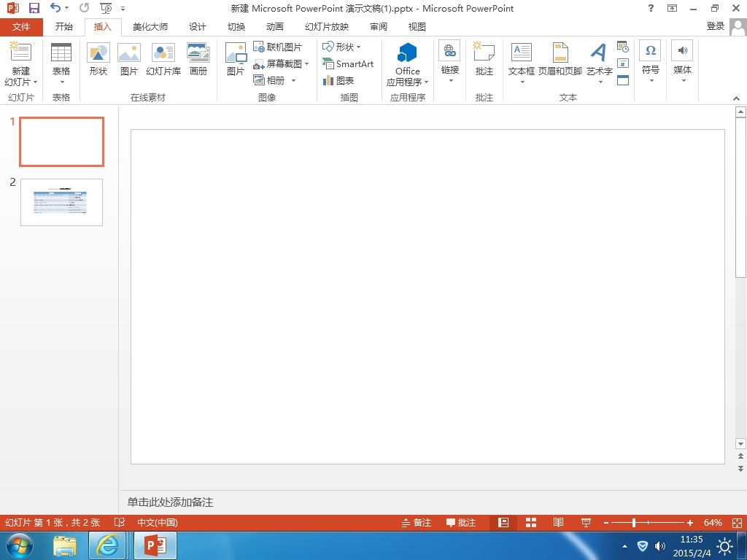Start slideshow from status bar
This screenshot has height=560, width=747.
pos(586,523)
